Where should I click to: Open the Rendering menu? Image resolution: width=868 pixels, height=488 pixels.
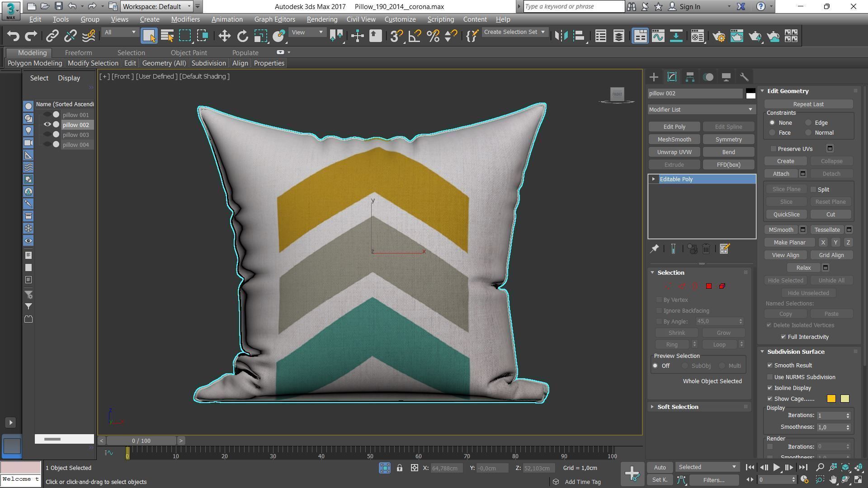pos(322,19)
